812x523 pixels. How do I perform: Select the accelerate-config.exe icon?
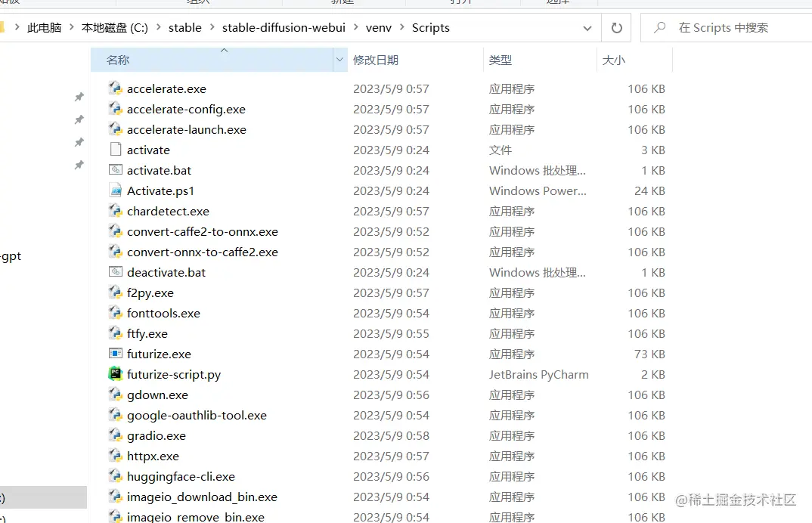coord(116,109)
